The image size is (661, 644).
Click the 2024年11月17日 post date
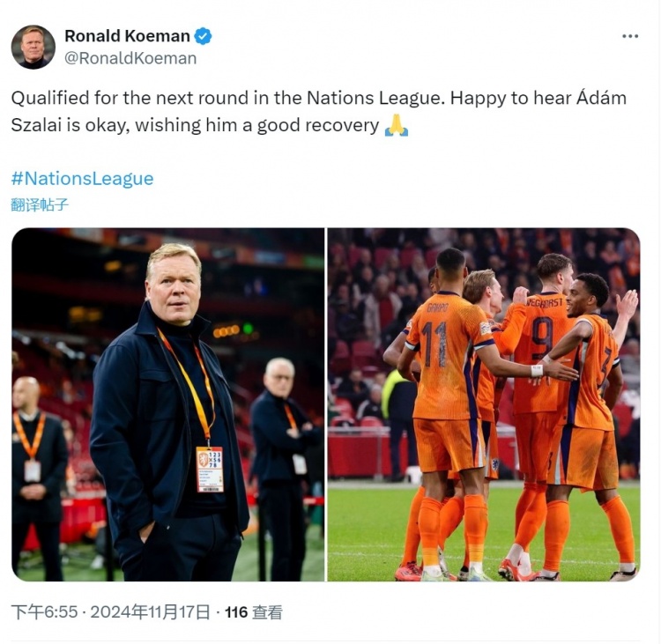click(x=150, y=612)
